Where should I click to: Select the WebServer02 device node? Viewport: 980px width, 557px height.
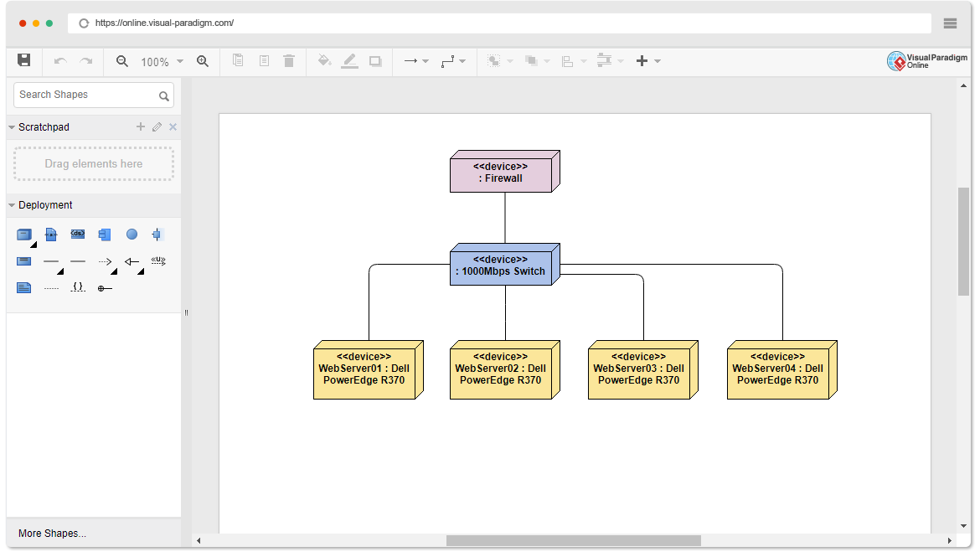504,370
